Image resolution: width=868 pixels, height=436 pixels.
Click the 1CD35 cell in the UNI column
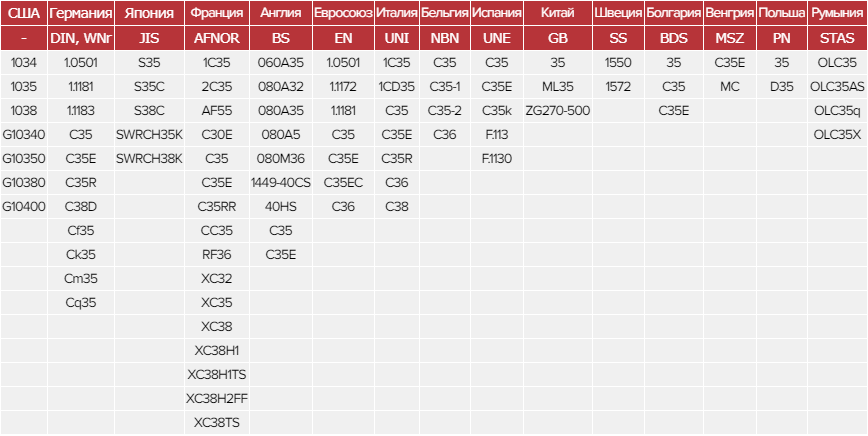coord(397,86)
